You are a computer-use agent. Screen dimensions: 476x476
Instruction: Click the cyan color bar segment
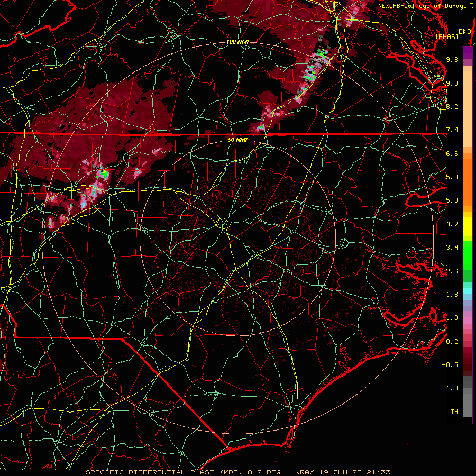tap(467, 291)
